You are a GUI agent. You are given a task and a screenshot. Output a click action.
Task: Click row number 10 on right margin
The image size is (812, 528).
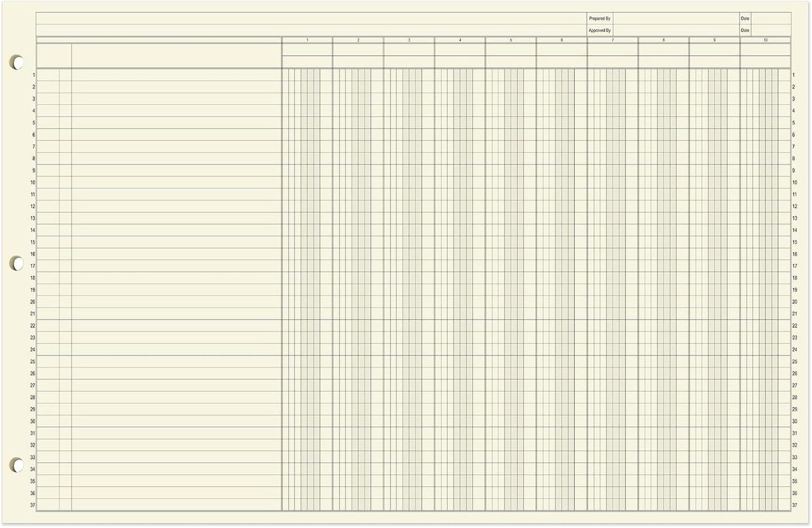tap(794, 182)
